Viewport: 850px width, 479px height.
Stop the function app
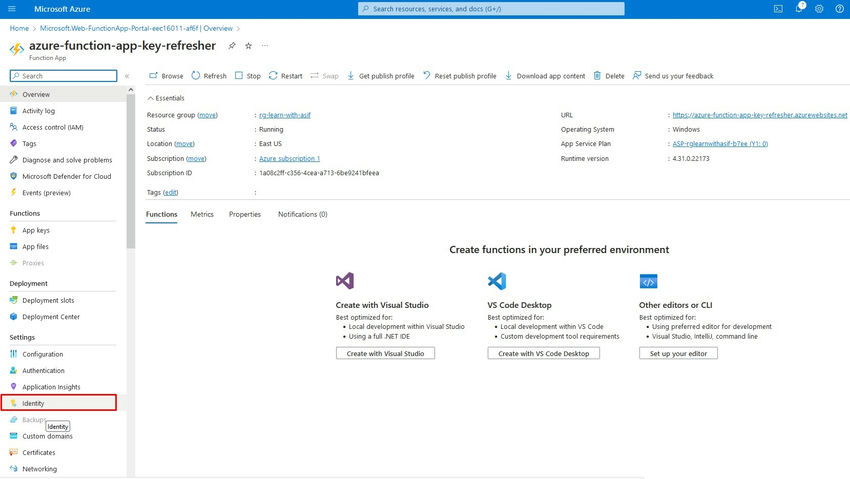(247, 76)
